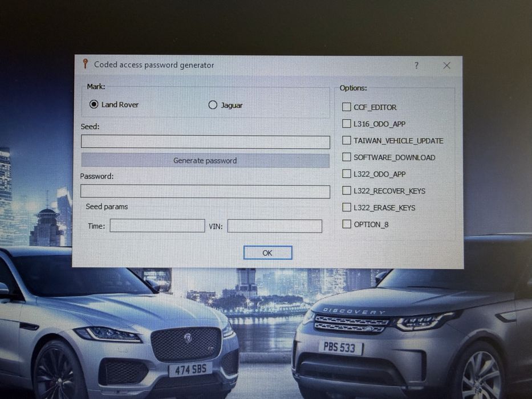Click the dialog title text

[x=154, y=65]
